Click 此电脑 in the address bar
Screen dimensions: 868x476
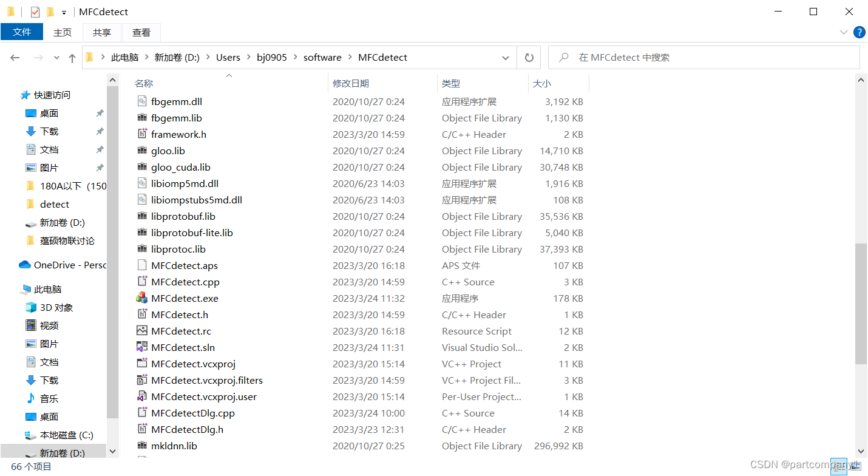tap(124, 58)
